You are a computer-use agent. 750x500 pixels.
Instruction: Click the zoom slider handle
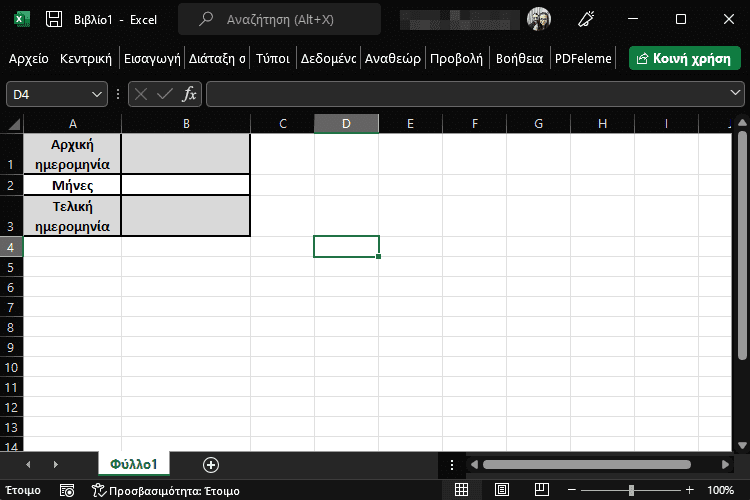tap(630, 490)
